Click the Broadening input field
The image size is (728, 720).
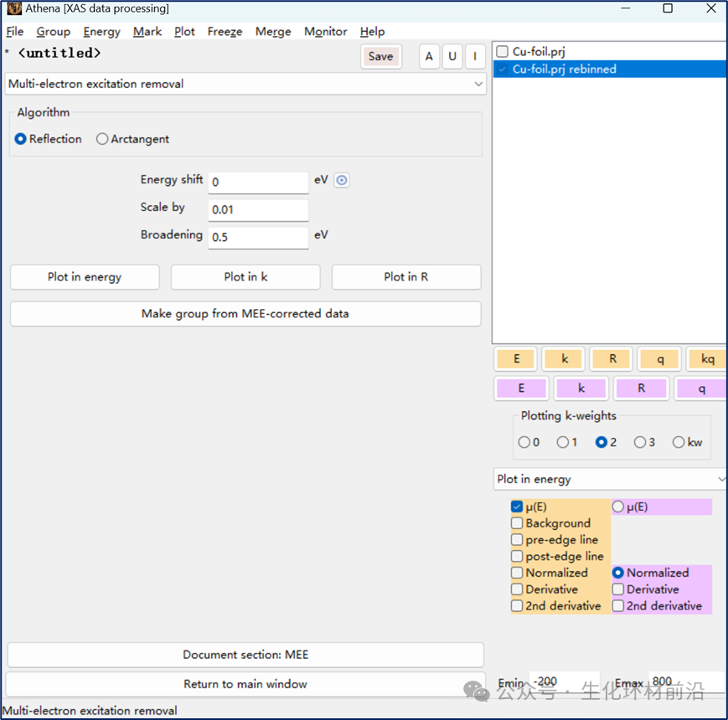258,237
